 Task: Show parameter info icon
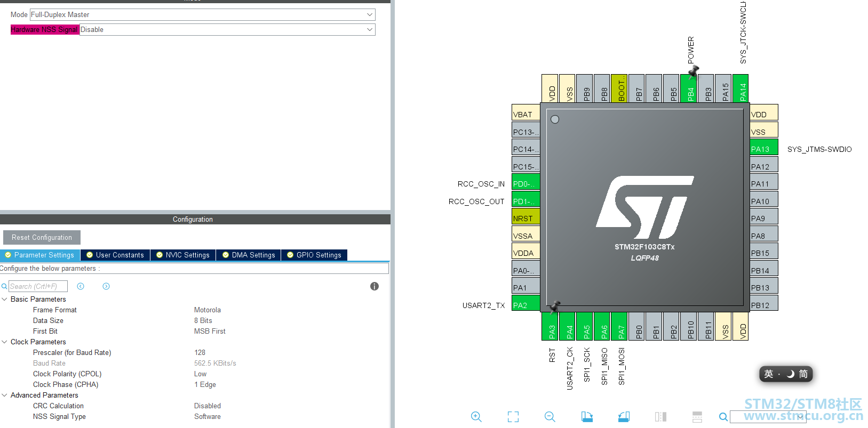(375, 286)
